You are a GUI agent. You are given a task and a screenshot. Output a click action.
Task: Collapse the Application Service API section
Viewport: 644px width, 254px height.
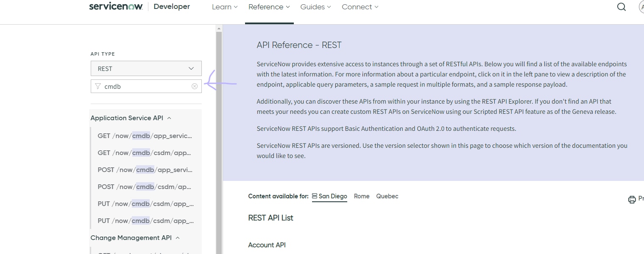click(x=169, y=118)
